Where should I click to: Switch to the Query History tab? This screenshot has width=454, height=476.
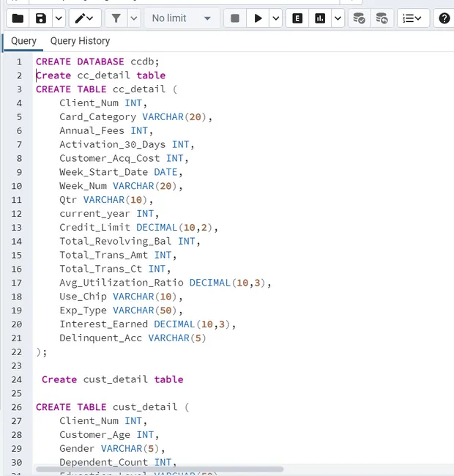point(80,41)
